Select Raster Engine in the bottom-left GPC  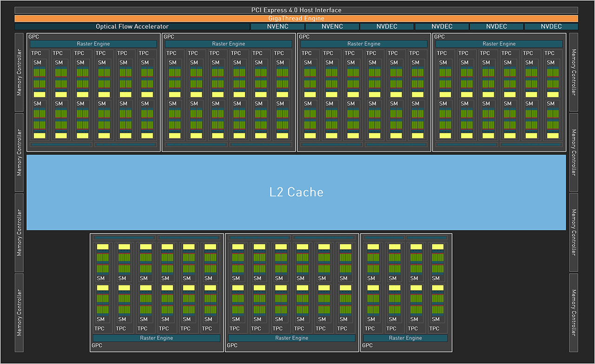pos(156,338)
